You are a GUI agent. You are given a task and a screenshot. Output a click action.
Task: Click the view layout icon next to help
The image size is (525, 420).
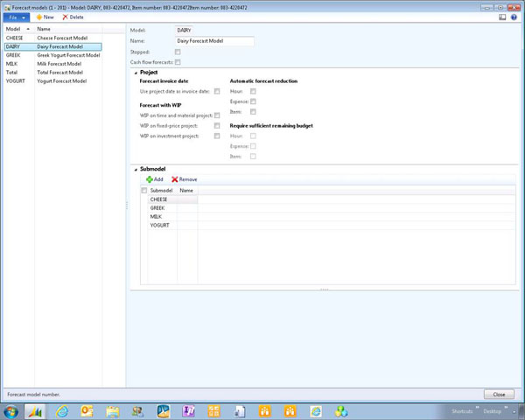click(502, 17)
